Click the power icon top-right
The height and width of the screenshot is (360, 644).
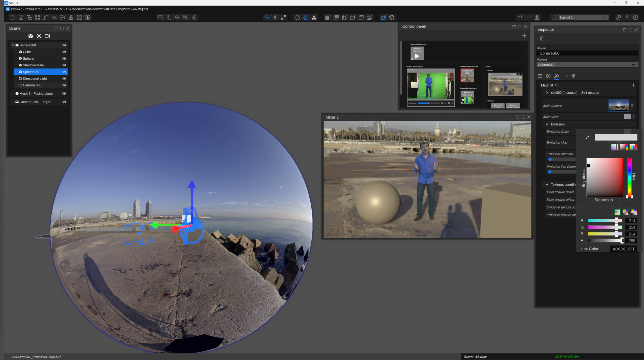point(635,17)
